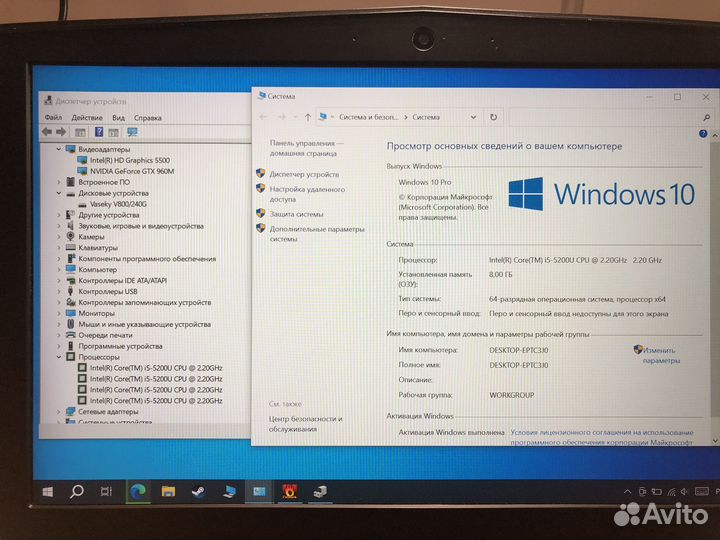The width and height of the screenshot is (720, 540).
Task: Click the red-yellow app icon on taskbar
Action: click(289, 492)
